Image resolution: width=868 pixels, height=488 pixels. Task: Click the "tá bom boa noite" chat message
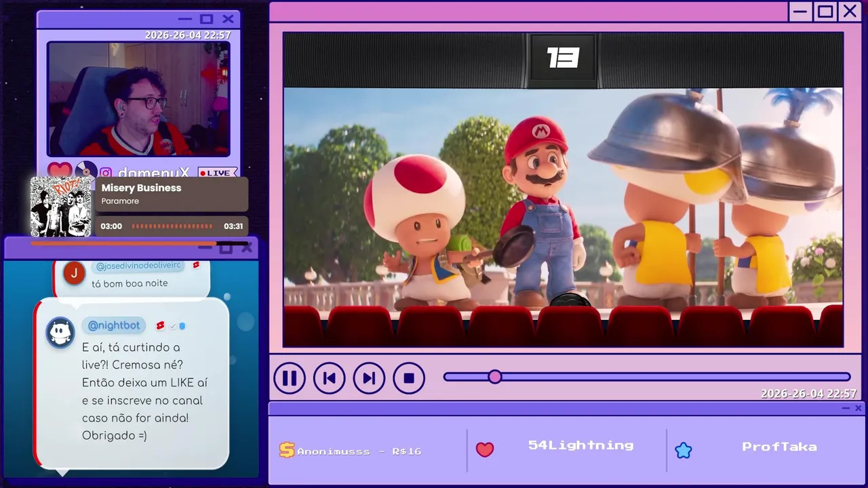click(130, 283)
